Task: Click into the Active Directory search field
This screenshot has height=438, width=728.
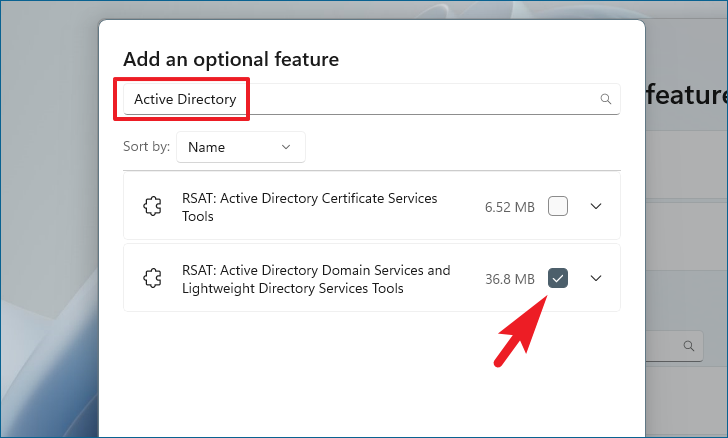Action: click(x=400, y=99)
